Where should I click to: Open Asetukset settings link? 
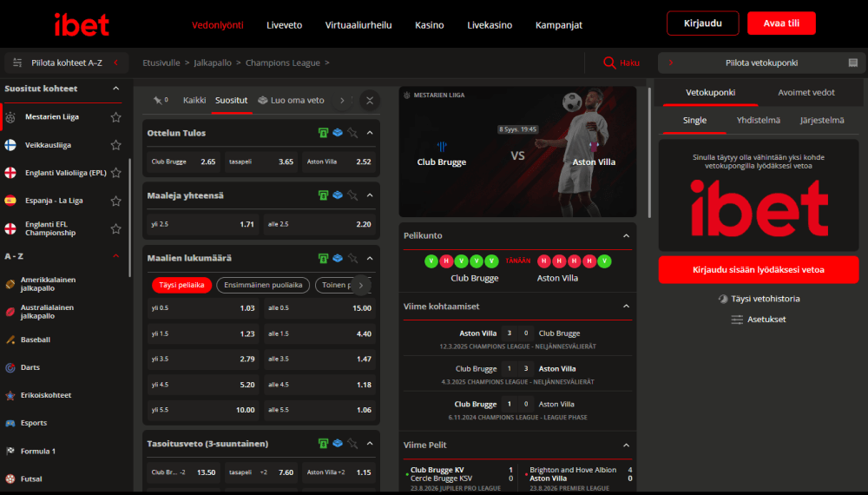click(759, 320)
